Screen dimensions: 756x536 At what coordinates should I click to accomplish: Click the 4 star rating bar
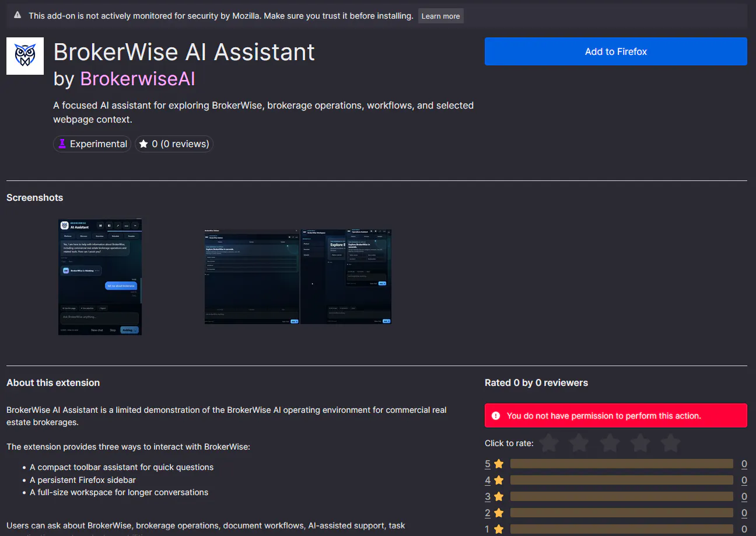point(622,480)
